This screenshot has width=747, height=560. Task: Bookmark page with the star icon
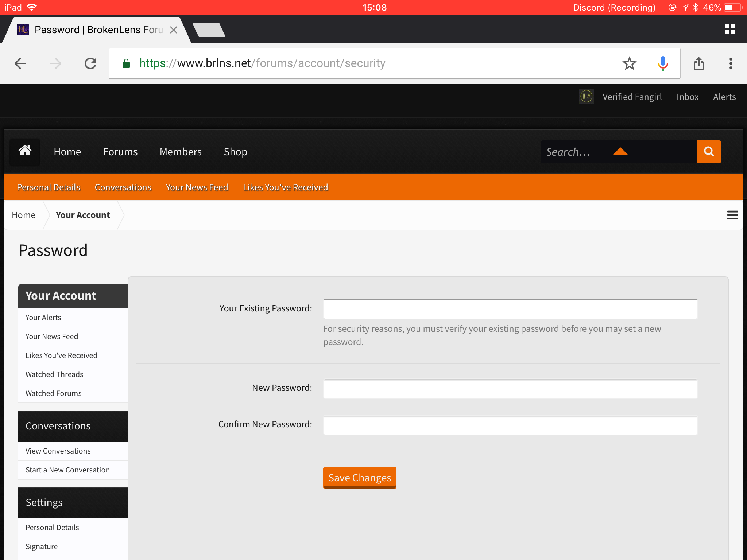[x=629, y=63]
